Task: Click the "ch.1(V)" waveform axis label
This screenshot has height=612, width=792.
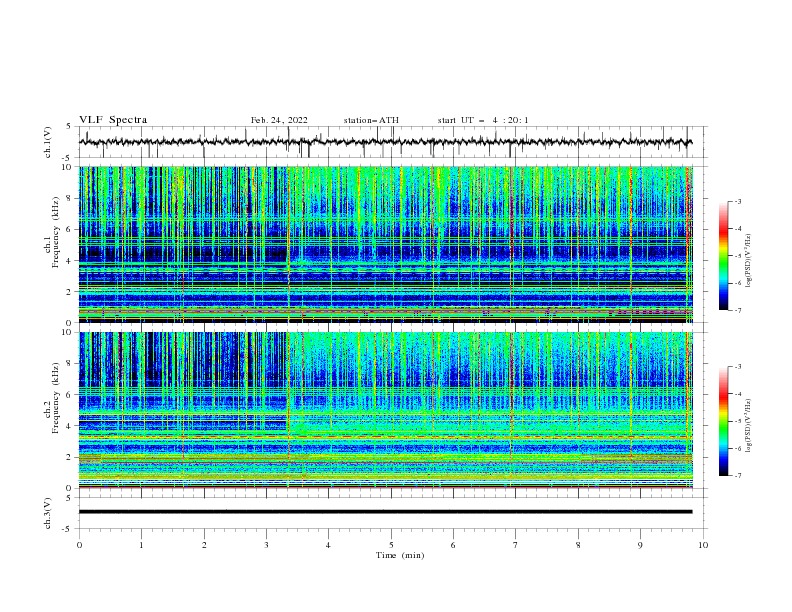Action: (48, 142)
